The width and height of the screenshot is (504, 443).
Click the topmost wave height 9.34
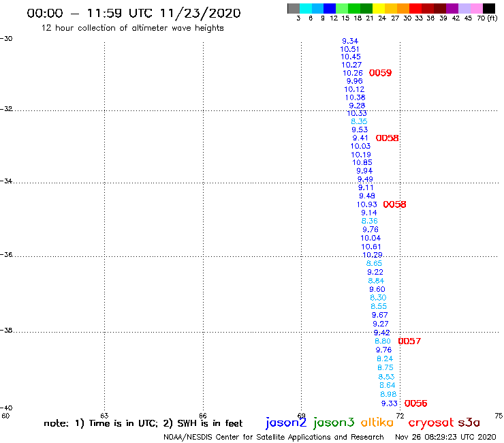coord(350,41)
